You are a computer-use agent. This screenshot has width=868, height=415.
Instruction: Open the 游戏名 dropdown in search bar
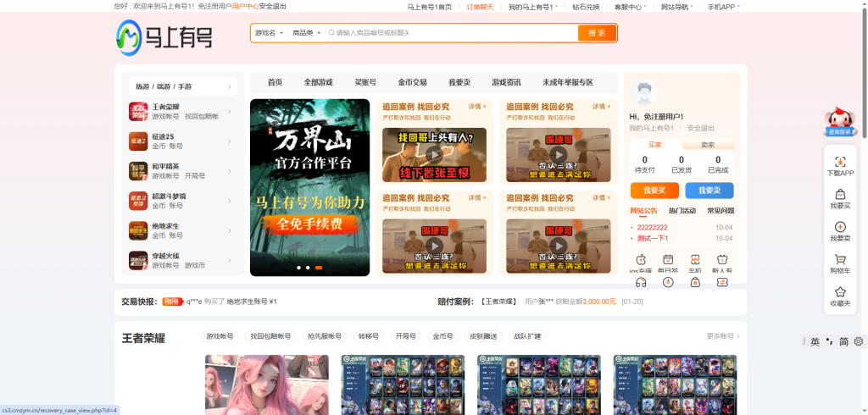[270, 33]
